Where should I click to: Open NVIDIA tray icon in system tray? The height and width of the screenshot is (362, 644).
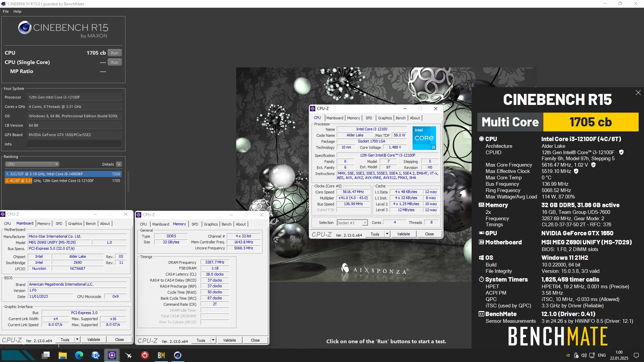568,355
